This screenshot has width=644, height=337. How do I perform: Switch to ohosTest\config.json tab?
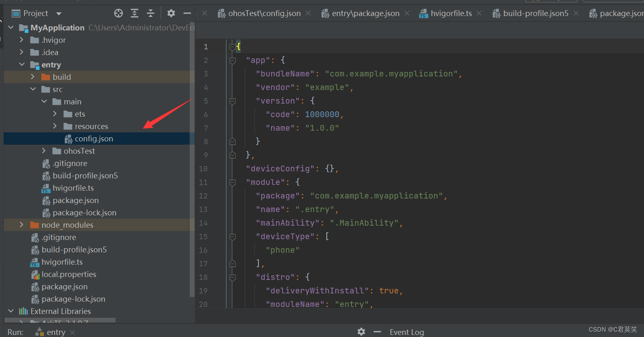click(264, 14)
